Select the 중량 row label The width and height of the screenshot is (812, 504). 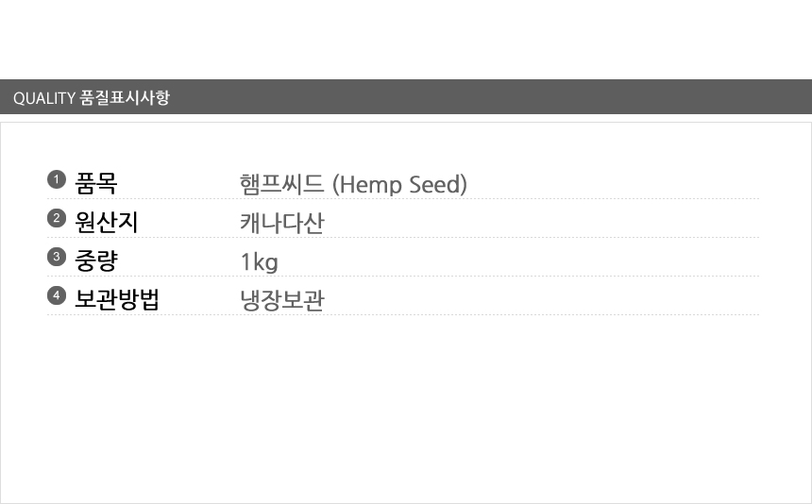(95, 260)
